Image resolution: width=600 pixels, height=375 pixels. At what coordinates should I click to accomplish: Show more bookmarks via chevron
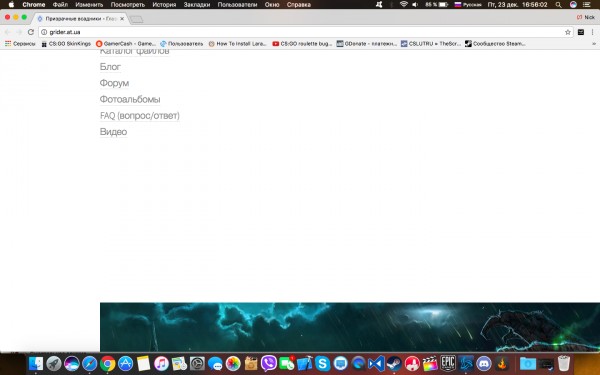point(594,44)
